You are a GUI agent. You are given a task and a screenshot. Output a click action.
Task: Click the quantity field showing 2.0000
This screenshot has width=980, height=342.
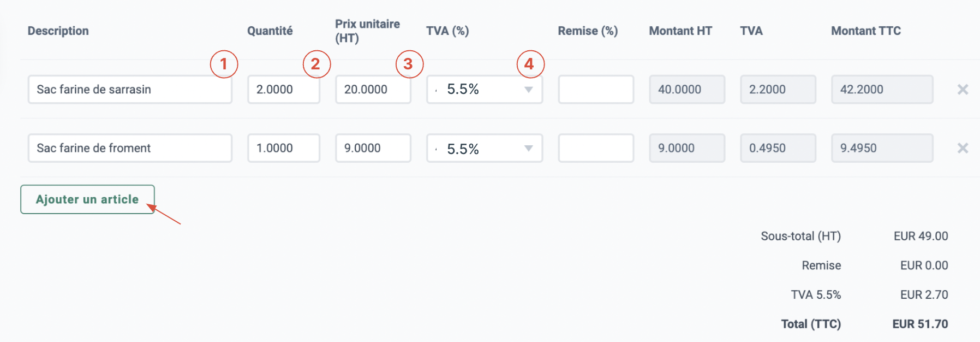(284, 90)
